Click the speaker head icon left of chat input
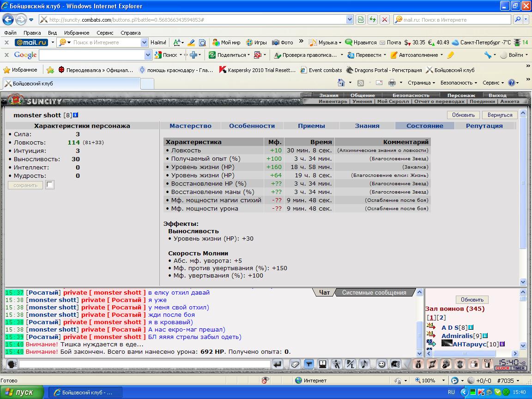 click(x=12, y=364)
